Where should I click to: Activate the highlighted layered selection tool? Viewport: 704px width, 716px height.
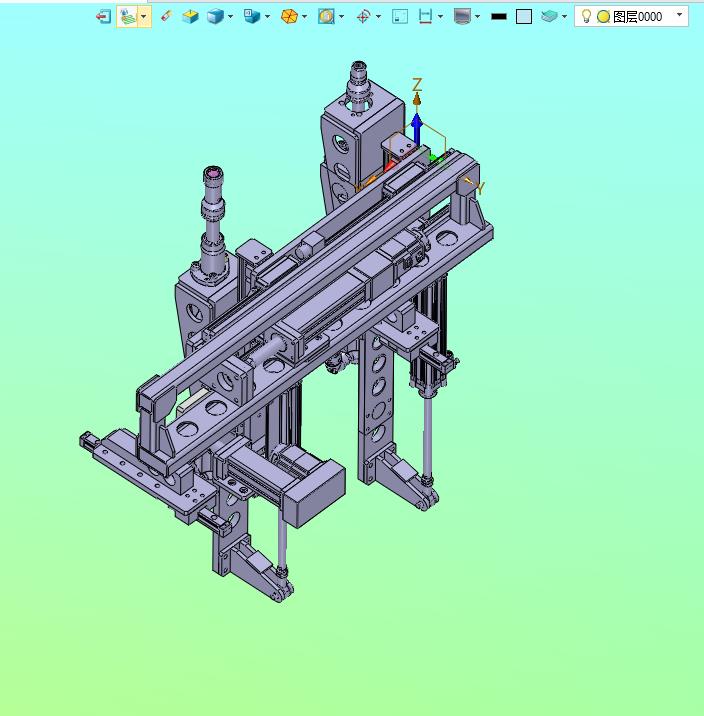pos(127,17)
